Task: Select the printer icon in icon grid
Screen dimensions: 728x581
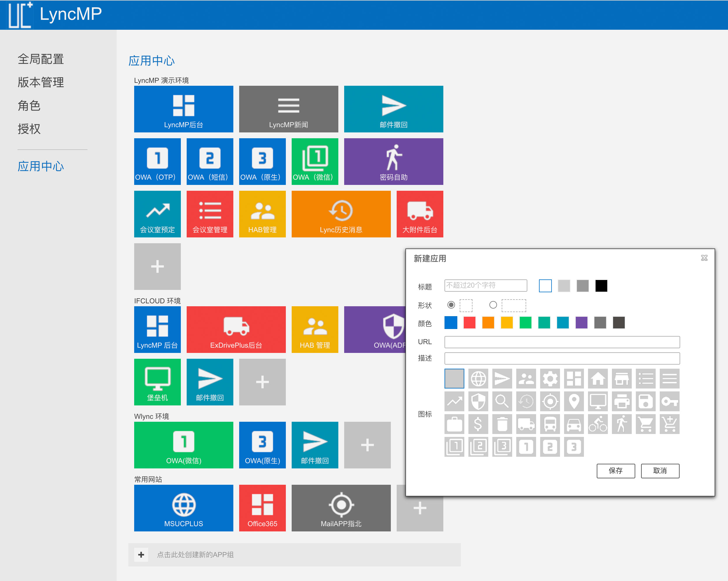Action: [622, 401]
